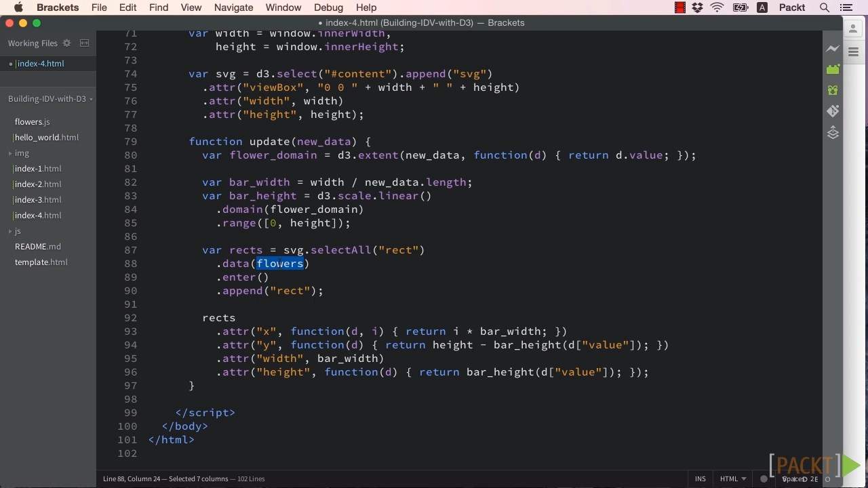Screen dimensions: 868x488
Task: Click the stacked layers upload icon
Action: (x=833, y=132)
